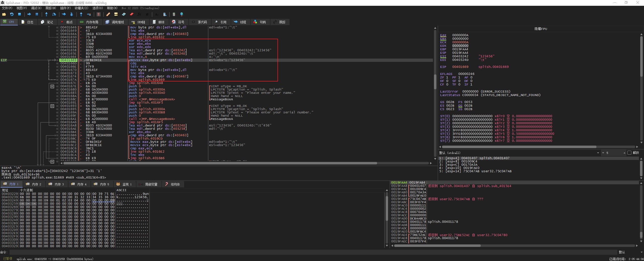Image resolution: width=644 pixels, height=261 pixels.
Task: Click the 隐藏FPU button
Action: pyautogui.click(x=540, y=29)
